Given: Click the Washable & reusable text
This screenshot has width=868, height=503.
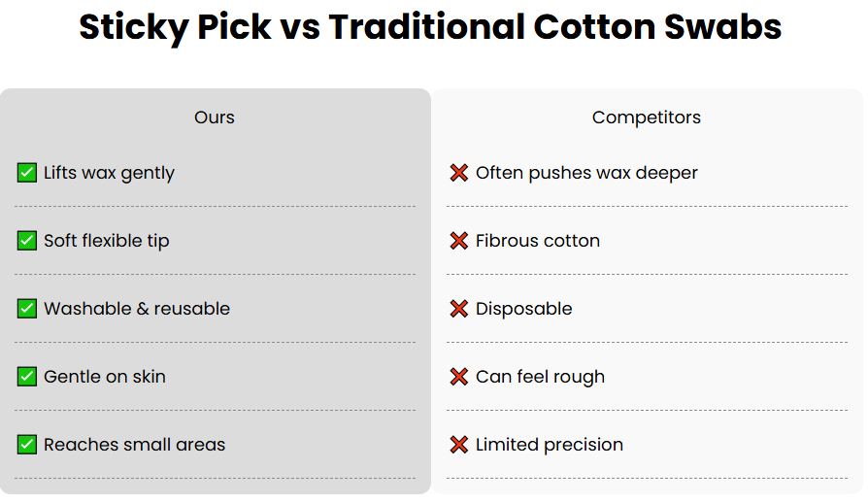Looking at the screenshot, I should (137, 309).
